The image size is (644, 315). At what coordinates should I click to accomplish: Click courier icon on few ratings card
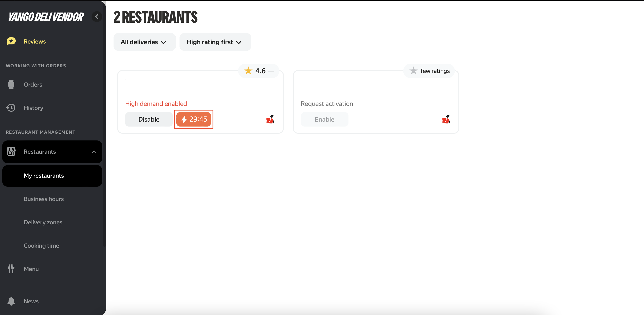(x=446, y=120)
